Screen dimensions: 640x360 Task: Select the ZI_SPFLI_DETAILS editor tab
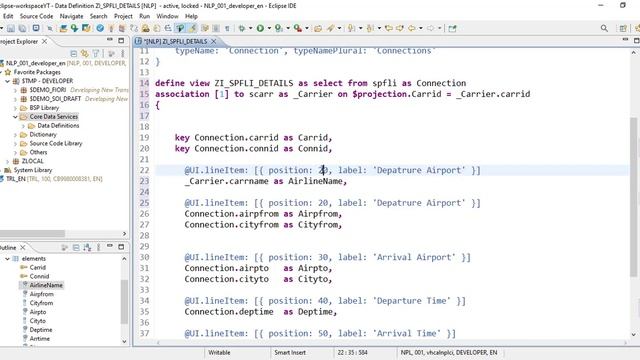pos(175,41)
